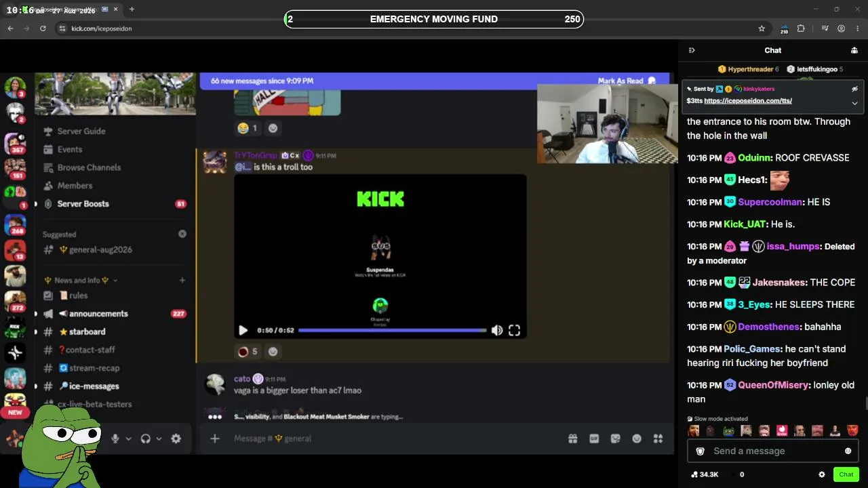Open Kick chat emote picker smiley
The image size is (868, 488).
[x=848, y=451]
